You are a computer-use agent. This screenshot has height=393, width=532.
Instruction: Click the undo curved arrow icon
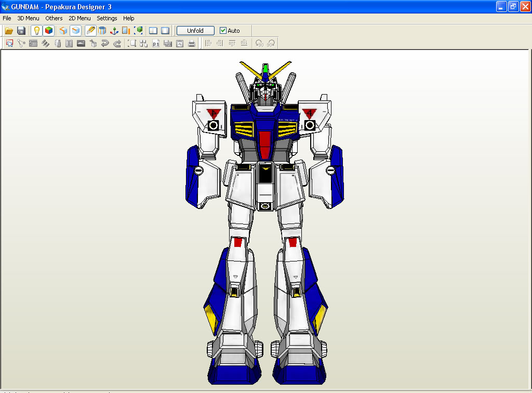click(x=105, y=43)
